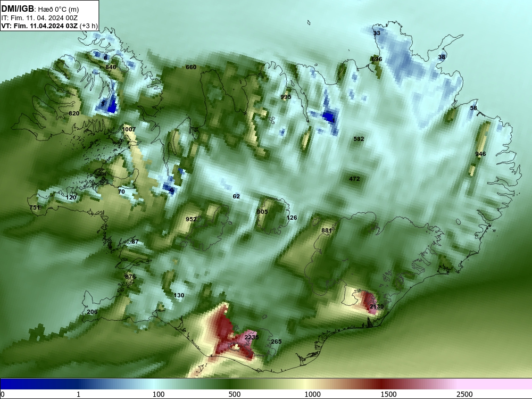The width and height of the screenshot is (532, 399).
Task: Click the VT valid time line
Action: tap(49, 26)
